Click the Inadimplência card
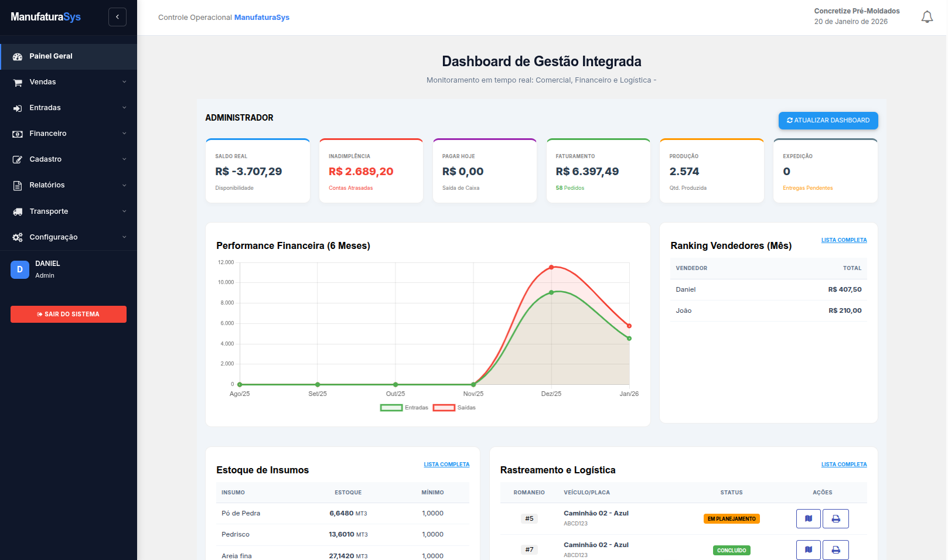 pos(371,171)
